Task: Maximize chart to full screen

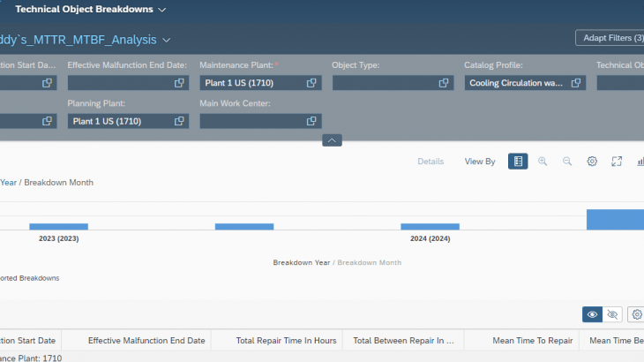Action: pyautogui.click(x=617, y=161)
